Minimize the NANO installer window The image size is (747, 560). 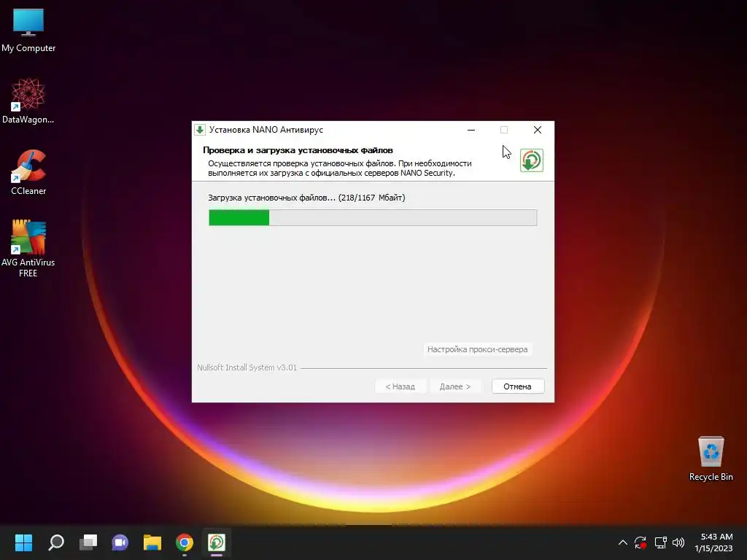point(471,130)
